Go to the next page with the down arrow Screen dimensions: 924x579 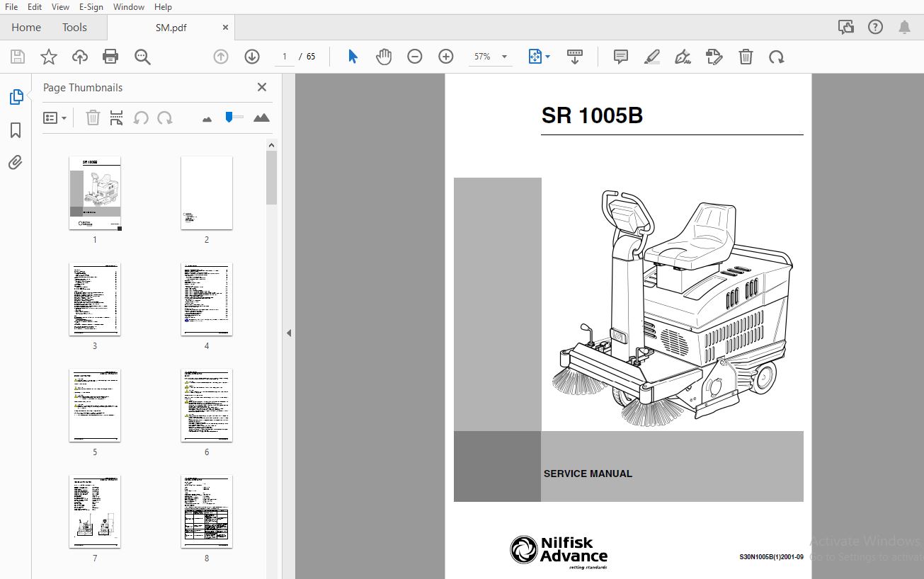(x=252, y=57)
